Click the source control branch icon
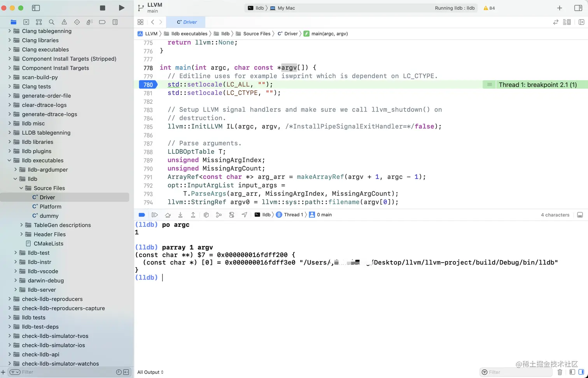This screenshot has height=378, width=588. coord(141,8)
